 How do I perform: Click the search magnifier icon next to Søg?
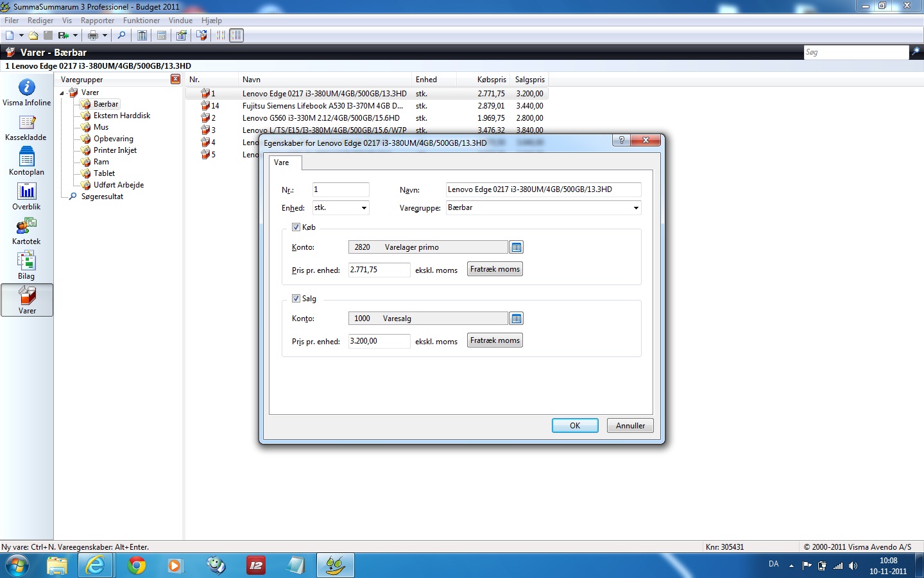pyautogui.click(x=916, y=52)
